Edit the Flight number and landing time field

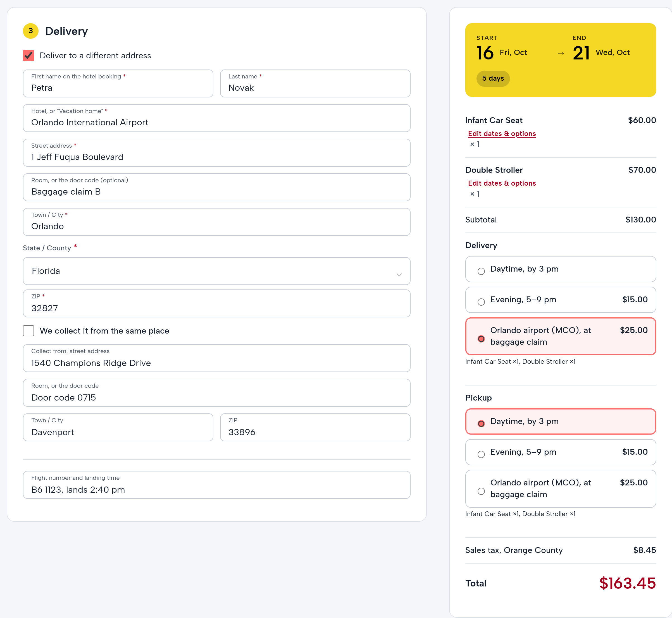216,485
